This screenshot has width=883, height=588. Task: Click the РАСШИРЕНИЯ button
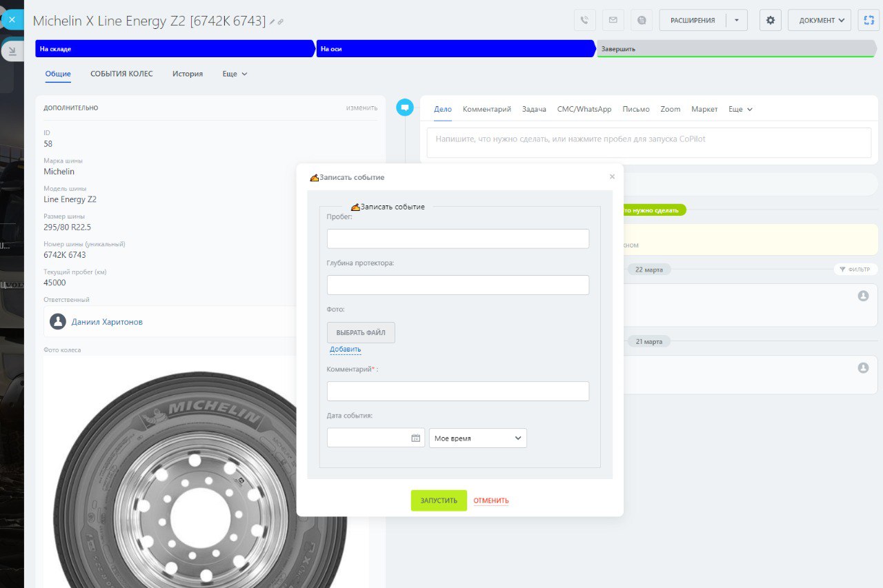click(693, 20)
